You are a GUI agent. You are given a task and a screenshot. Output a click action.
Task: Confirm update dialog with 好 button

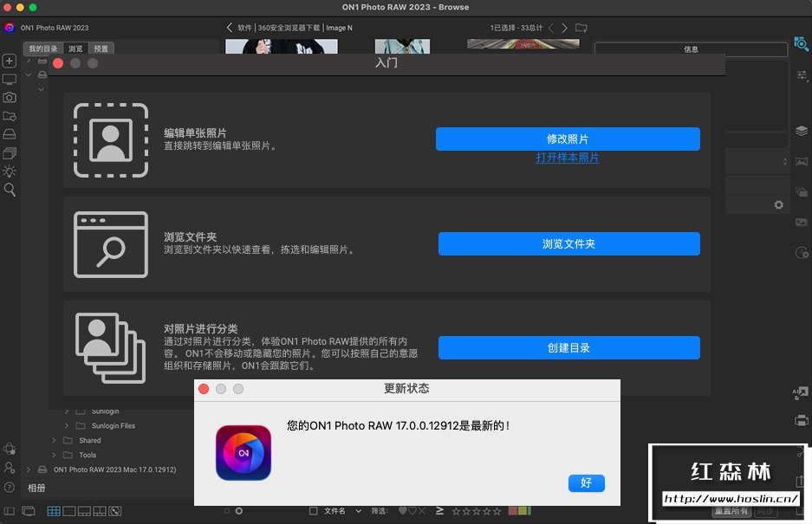click(586, 482)
